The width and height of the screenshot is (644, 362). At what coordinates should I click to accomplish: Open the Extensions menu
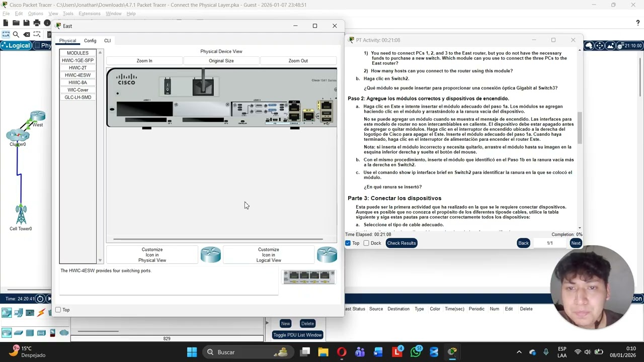tap(90, 14)
